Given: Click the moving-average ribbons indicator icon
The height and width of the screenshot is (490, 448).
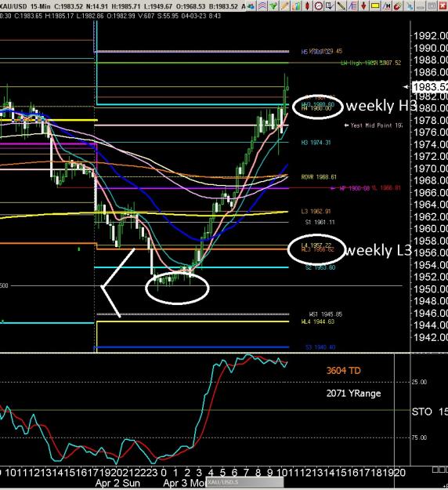Looking at the screenshot, I should (262, 5).
